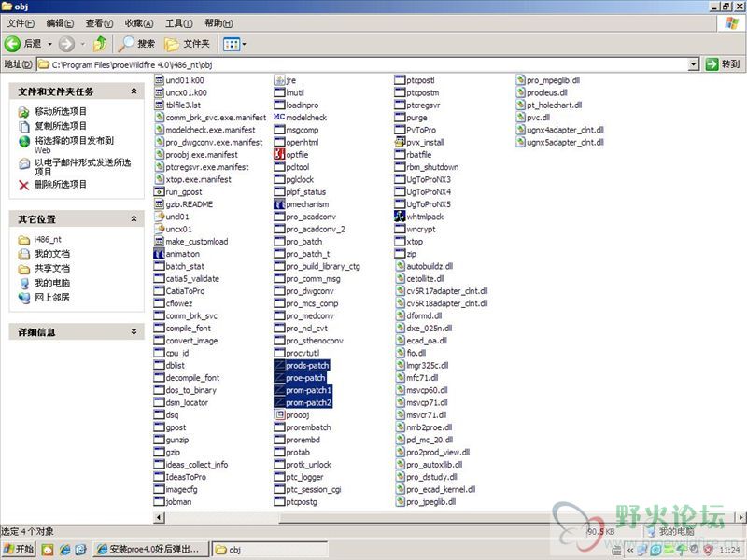Screen dimensions: 747x560
Task: Select the pro_mpeglib.dll file icon
Action: pos(521,80)
